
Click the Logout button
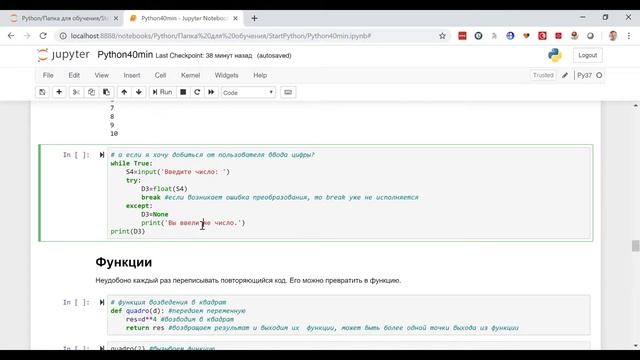click(588, 55)
